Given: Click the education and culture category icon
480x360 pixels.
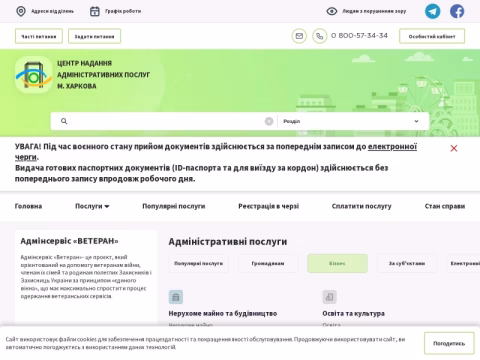Looking at the screenshot, I should [x=329, y=297].
